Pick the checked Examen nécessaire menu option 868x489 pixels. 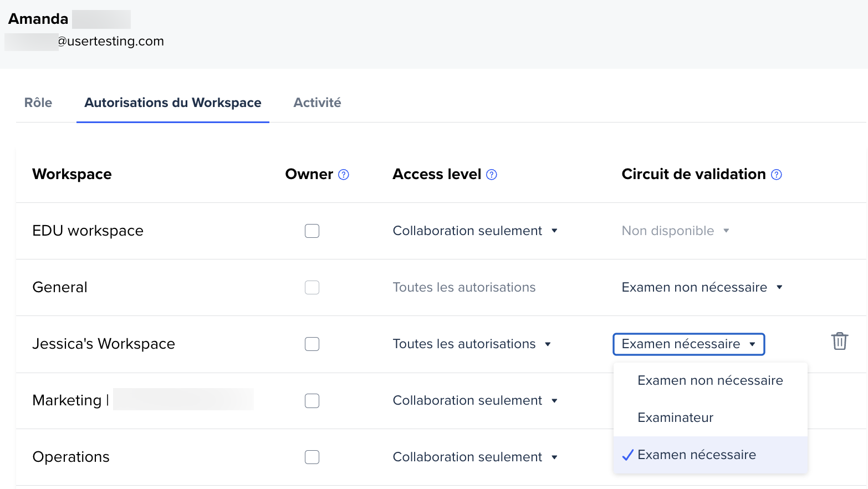pyautogui.click(x=697, y=455)
